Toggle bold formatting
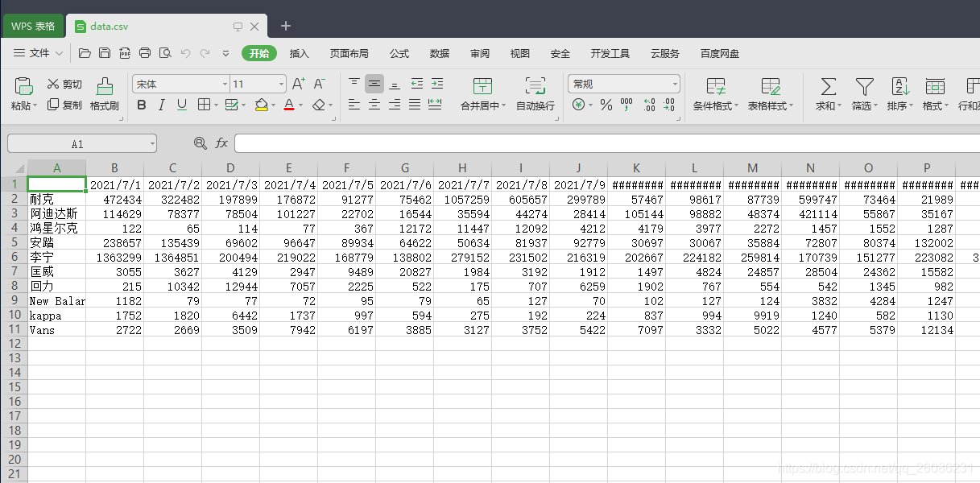This screenshot has height=483, width=980. (x=142, y=105)
